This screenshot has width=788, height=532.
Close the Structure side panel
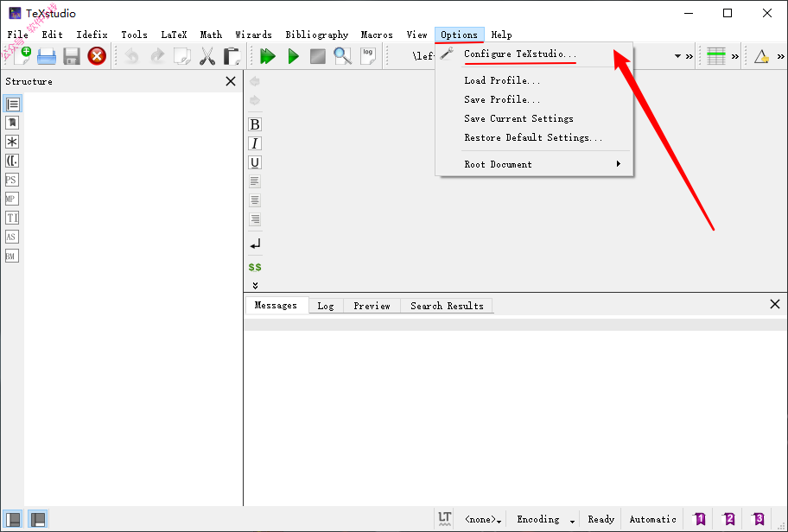tap(231, 81)
